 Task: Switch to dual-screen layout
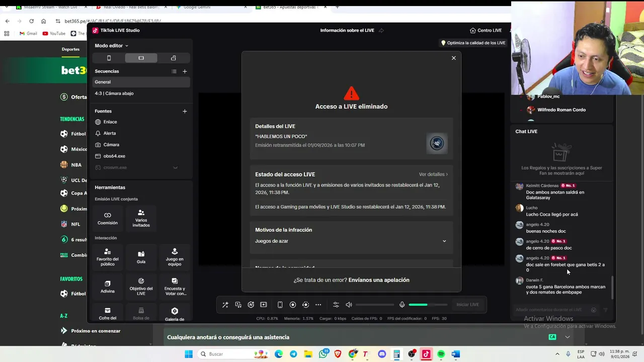173,58
